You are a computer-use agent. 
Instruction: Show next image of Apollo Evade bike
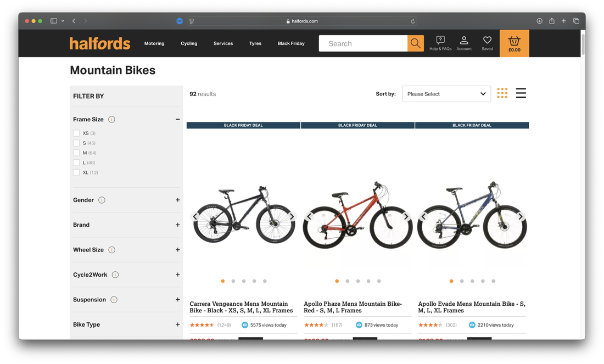[521, 216]
